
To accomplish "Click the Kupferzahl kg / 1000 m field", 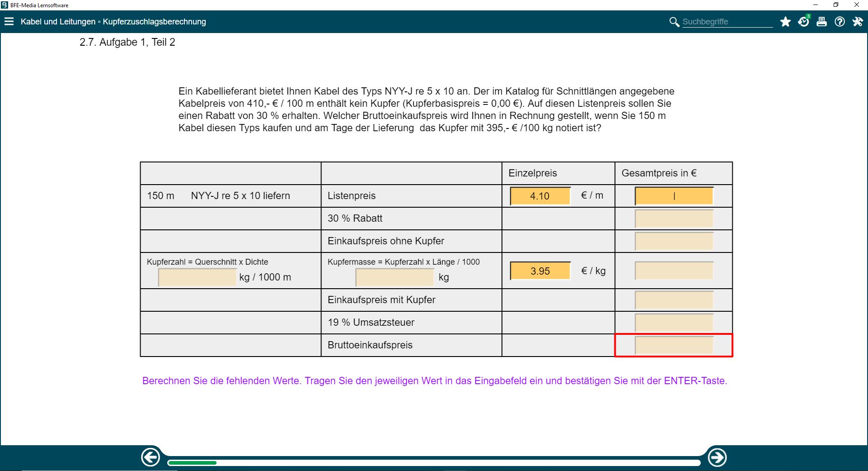I will pyautogui.click(x=197, y=277).
